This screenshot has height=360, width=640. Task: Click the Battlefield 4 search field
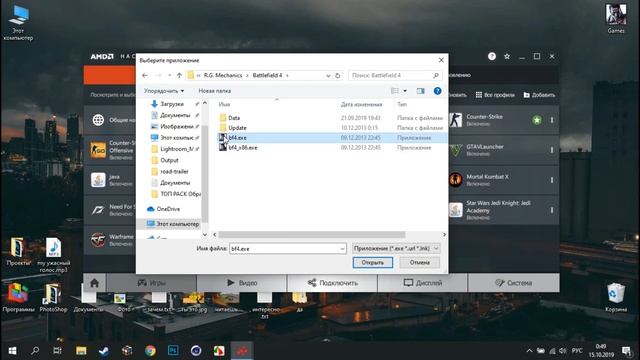pyautogui.click(x=395, y=76)
